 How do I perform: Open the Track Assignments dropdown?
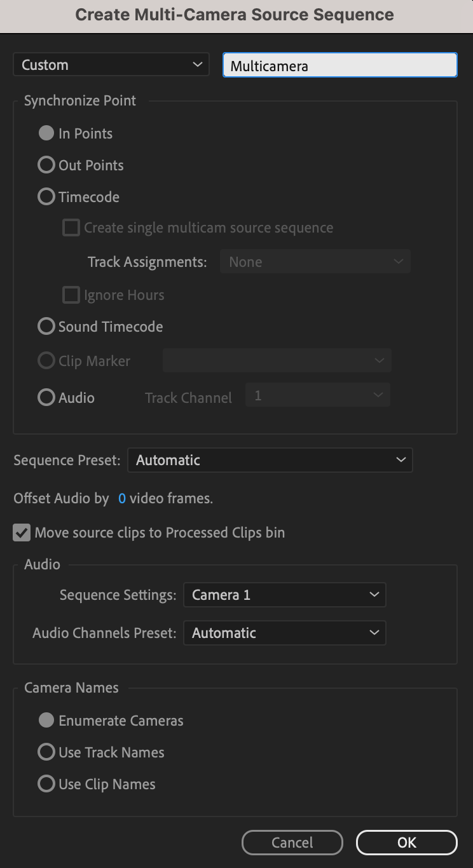315,262
